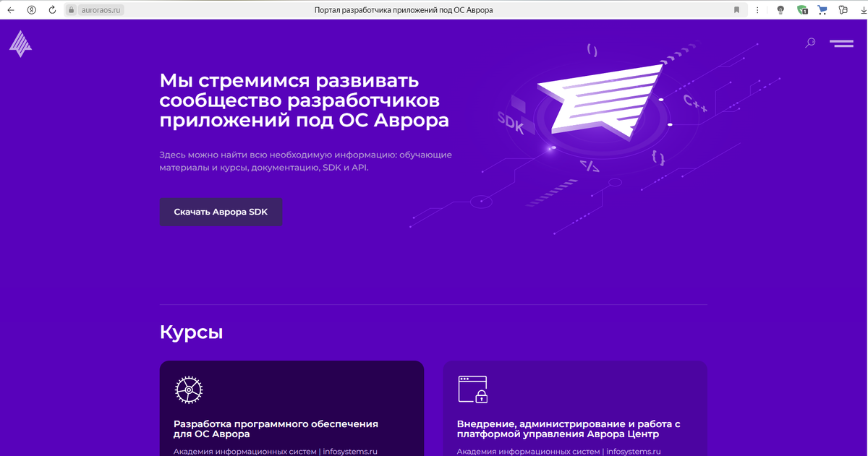Click the browser back arrow
This screenshot has height=456, width=868.
click(11, 9)
